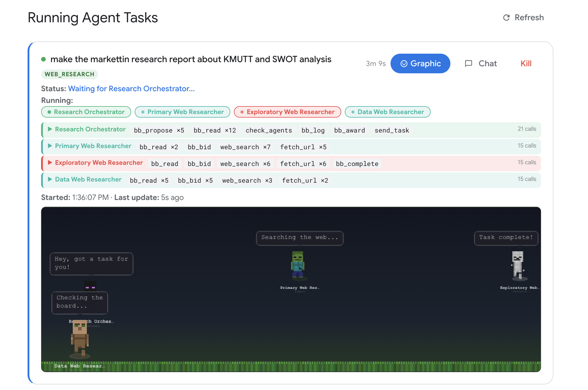Viewport: 588px width, 390px height.
Task: Click the green status dot by task title
Action: [x=43, y=59]
